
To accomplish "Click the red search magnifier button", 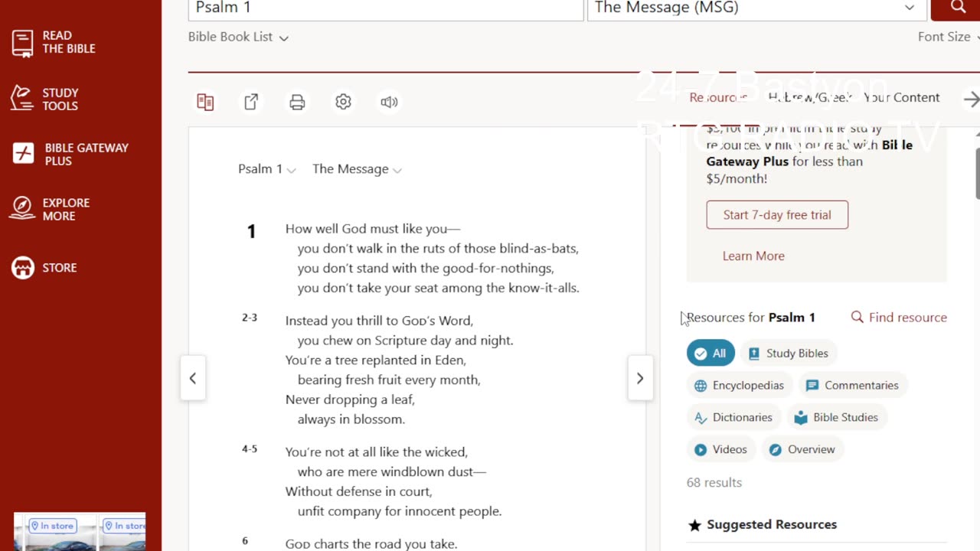I will coord(958,8).
